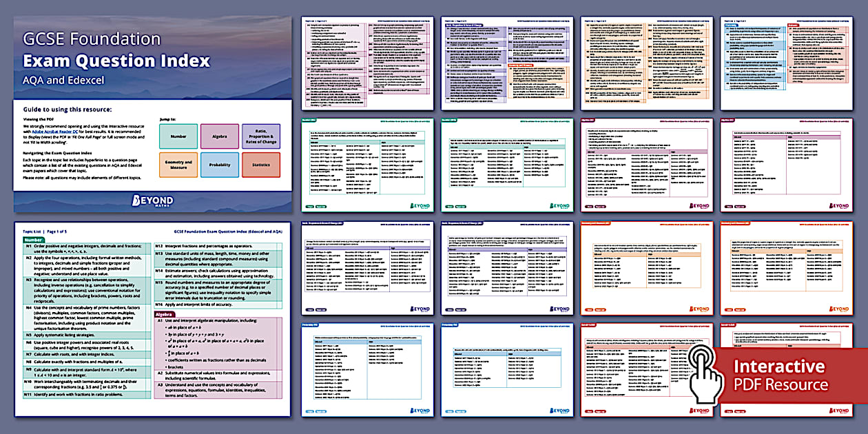
Task: Click the 'Guide to using this resource' heading
Action: click(68, 110)
